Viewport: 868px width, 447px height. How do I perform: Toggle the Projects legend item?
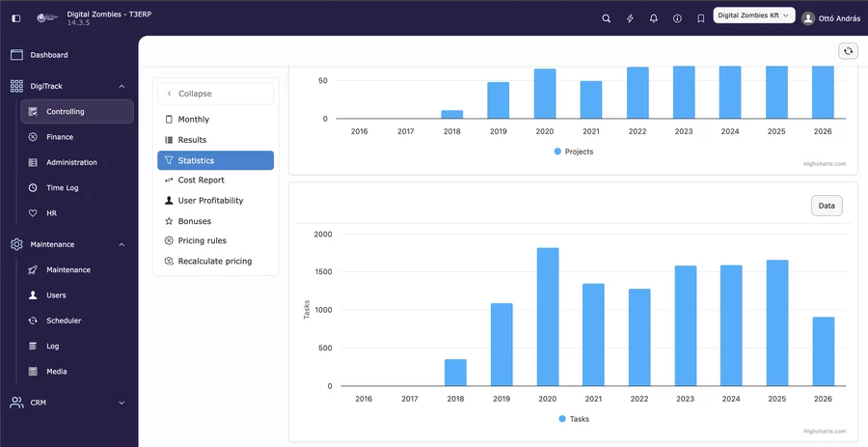pos(574,152)
